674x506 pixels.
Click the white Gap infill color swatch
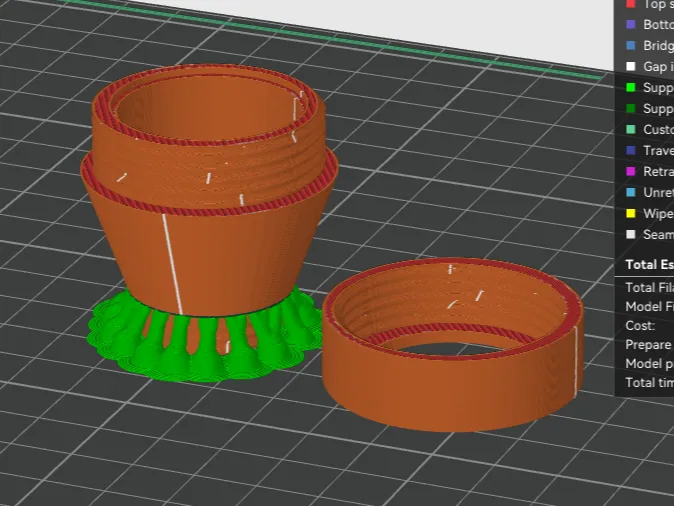[631, 66]
